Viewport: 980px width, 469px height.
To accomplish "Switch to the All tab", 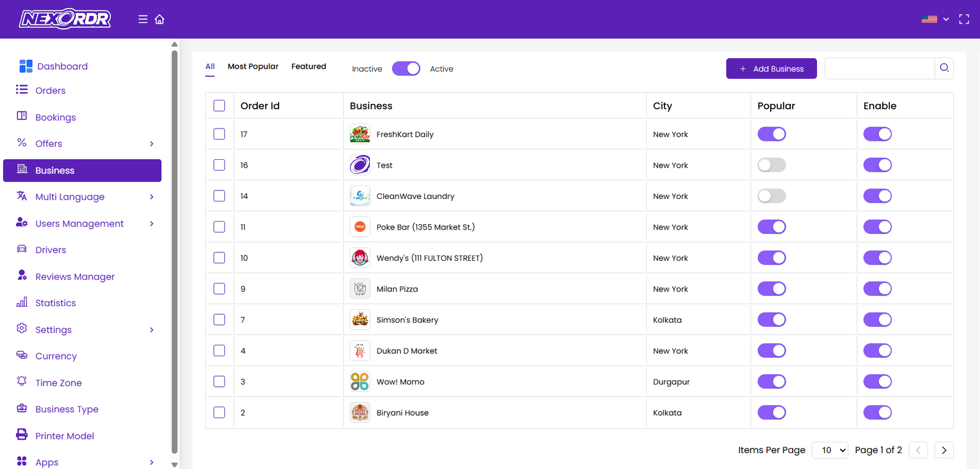I will coord(210,66).
